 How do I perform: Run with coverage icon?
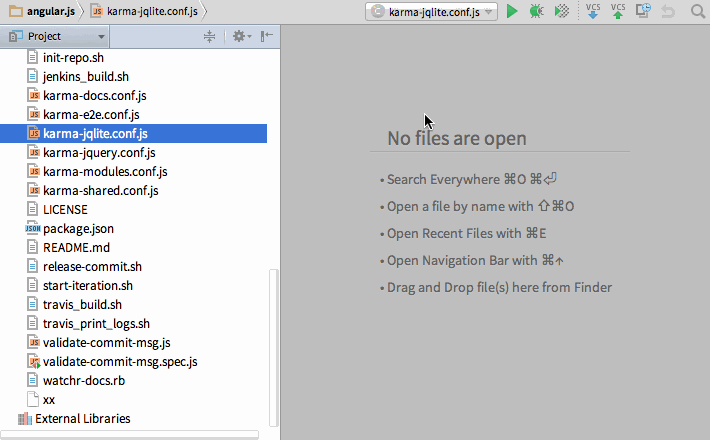click(563, 12)
